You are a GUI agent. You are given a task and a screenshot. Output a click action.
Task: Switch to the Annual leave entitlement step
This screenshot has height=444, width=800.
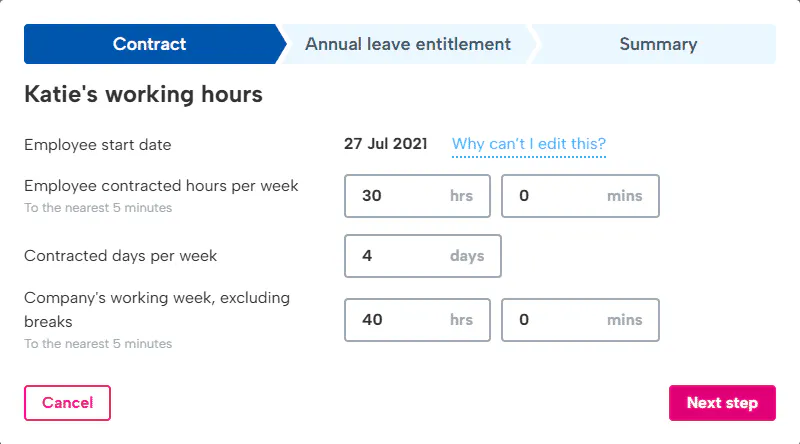pos(407,44)
